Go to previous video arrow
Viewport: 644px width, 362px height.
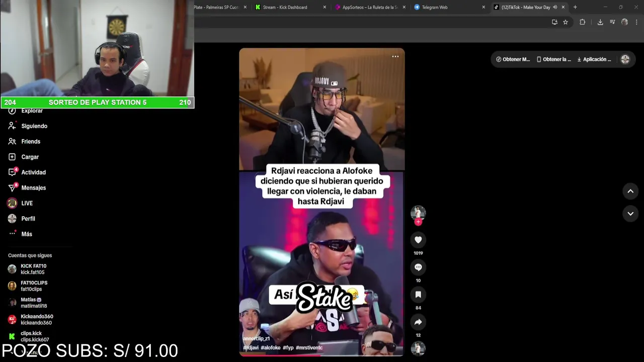tap(630, 191)
